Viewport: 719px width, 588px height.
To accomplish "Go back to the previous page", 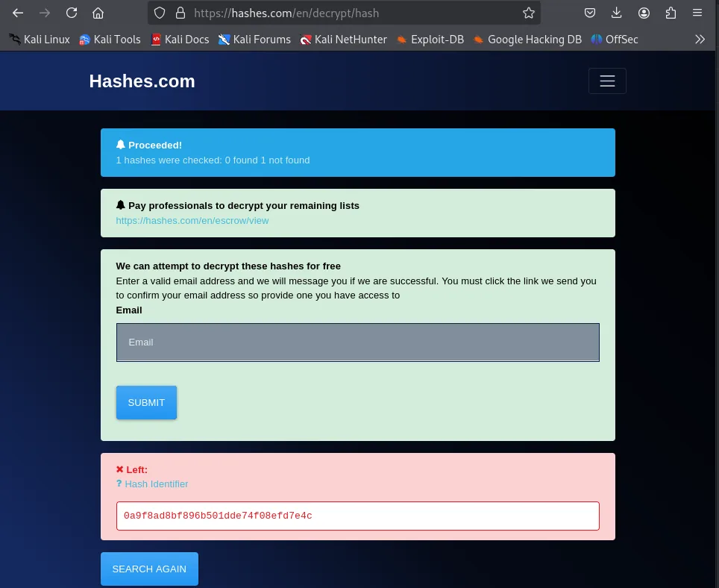I will 18,13.
